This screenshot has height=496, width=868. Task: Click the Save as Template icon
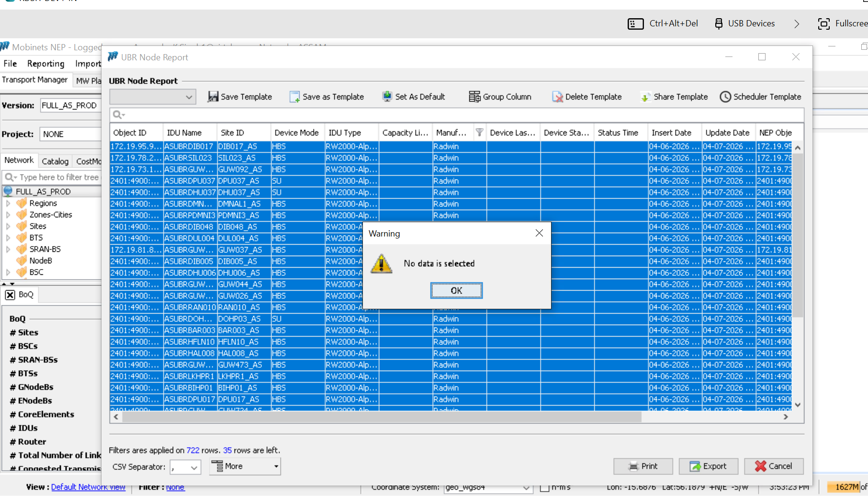[x=294, y=97]
